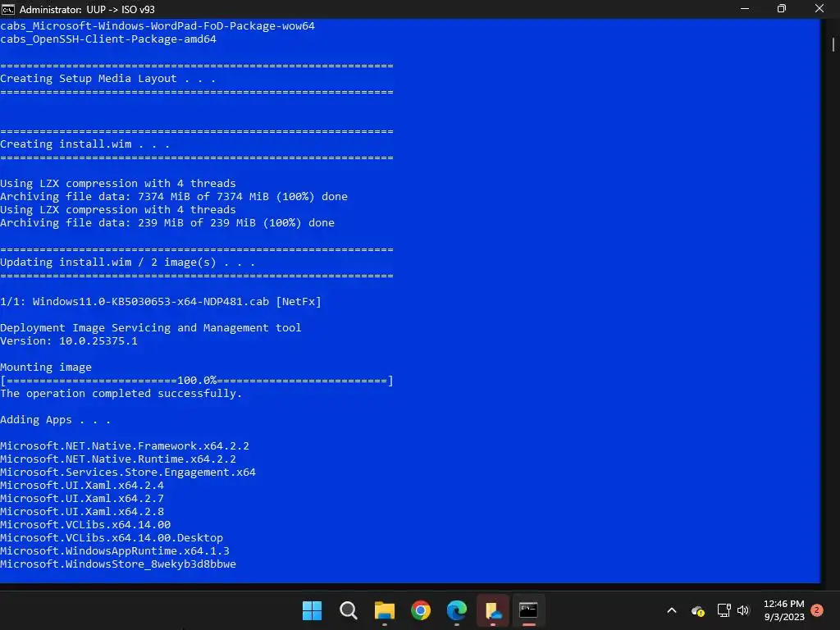Click the Microsoft.UI.Xaml.x64.2.4 line
Image resolution: width=840 pixels, height=630 pixels.
[82, 486]
